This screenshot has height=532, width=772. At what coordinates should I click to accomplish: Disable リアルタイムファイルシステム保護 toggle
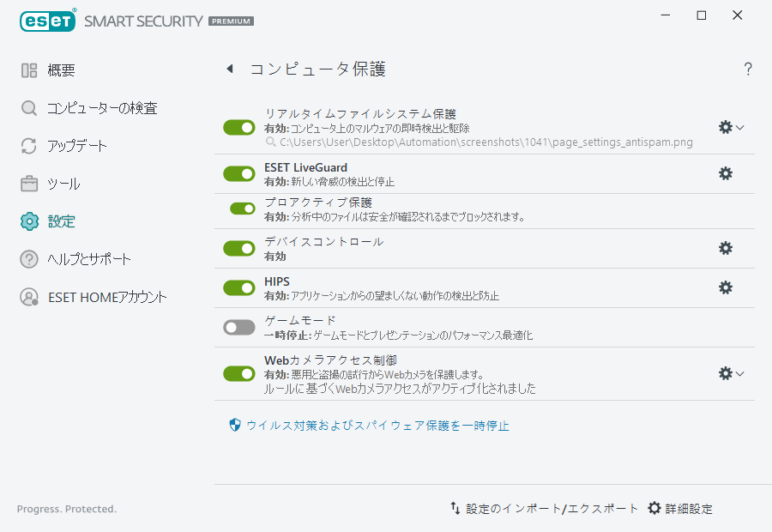(238, 127)
